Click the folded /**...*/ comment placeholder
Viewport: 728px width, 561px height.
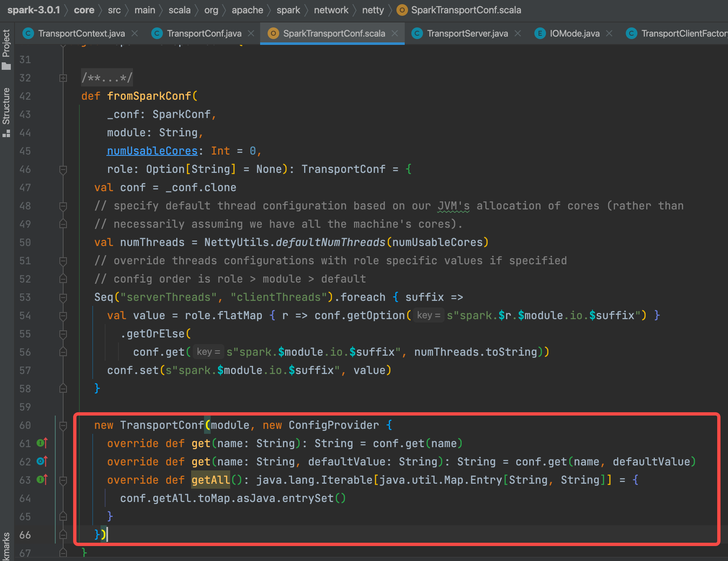107,78
